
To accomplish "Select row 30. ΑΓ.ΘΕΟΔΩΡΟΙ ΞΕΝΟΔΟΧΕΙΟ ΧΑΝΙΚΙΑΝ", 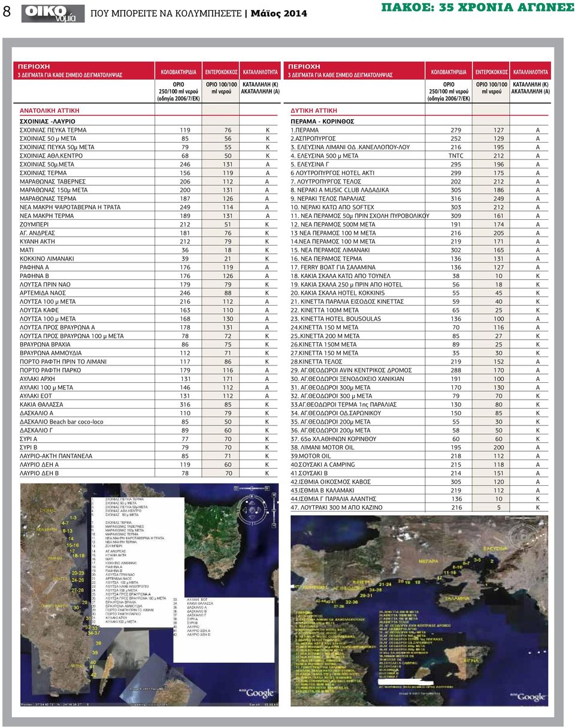I will tap(418, 379).
